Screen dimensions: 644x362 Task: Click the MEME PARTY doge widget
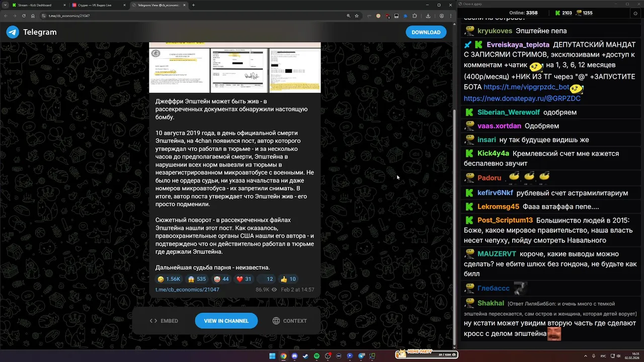pyautogui.click(x=426, y=354)
